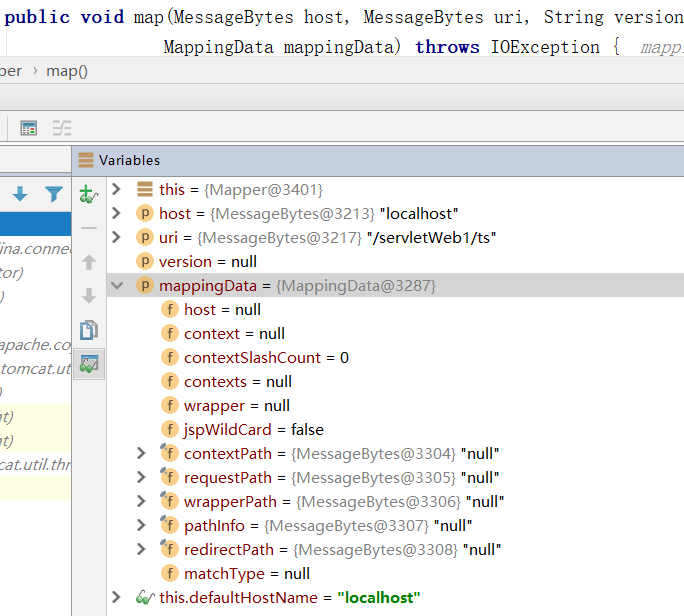The image size is (684, 616).
Task: Expand the wrapperPath field node
Action: (x=141, y=501)
